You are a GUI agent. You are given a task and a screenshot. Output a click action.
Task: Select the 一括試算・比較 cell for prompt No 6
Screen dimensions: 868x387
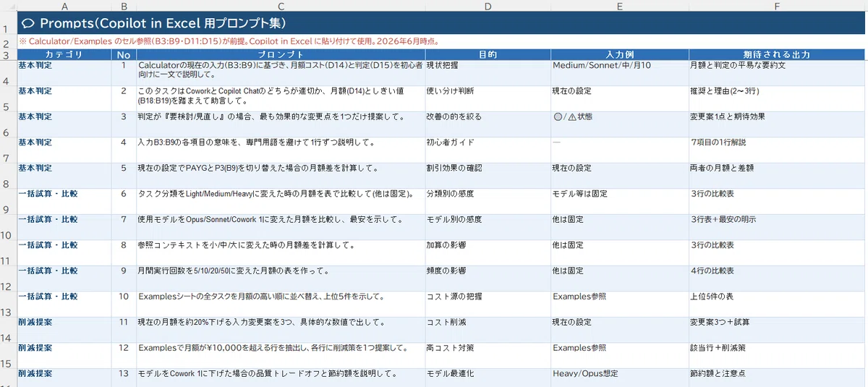coord(65,202)
